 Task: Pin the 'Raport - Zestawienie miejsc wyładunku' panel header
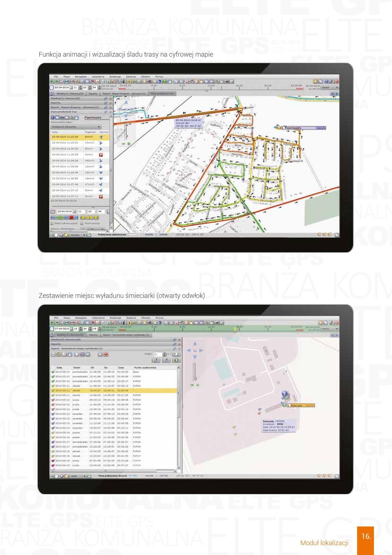click(174, 348)
